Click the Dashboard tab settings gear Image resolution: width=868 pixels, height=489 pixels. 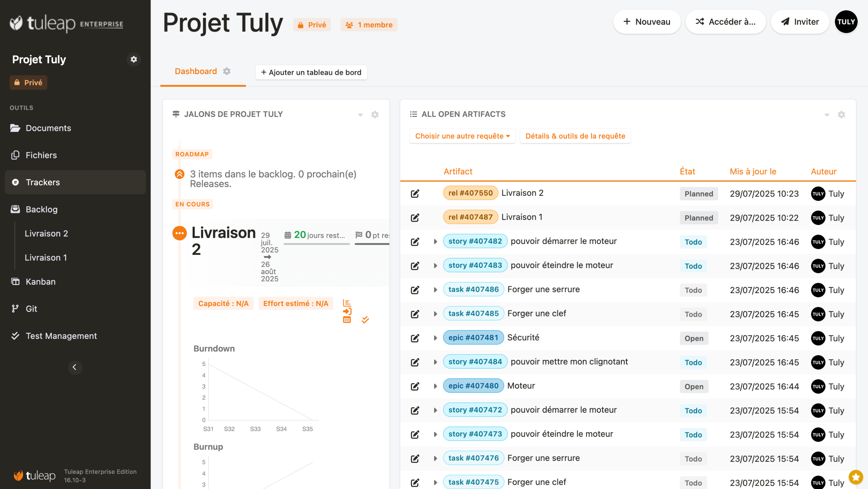226,72
